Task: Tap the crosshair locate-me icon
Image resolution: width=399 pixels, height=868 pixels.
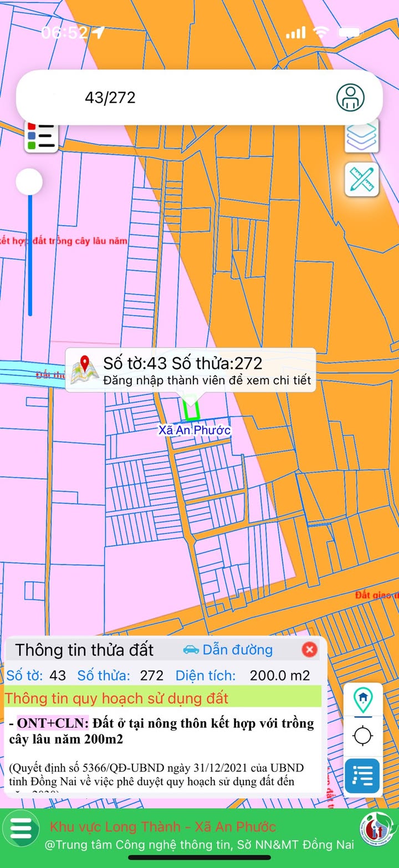Action: (363, 736)
